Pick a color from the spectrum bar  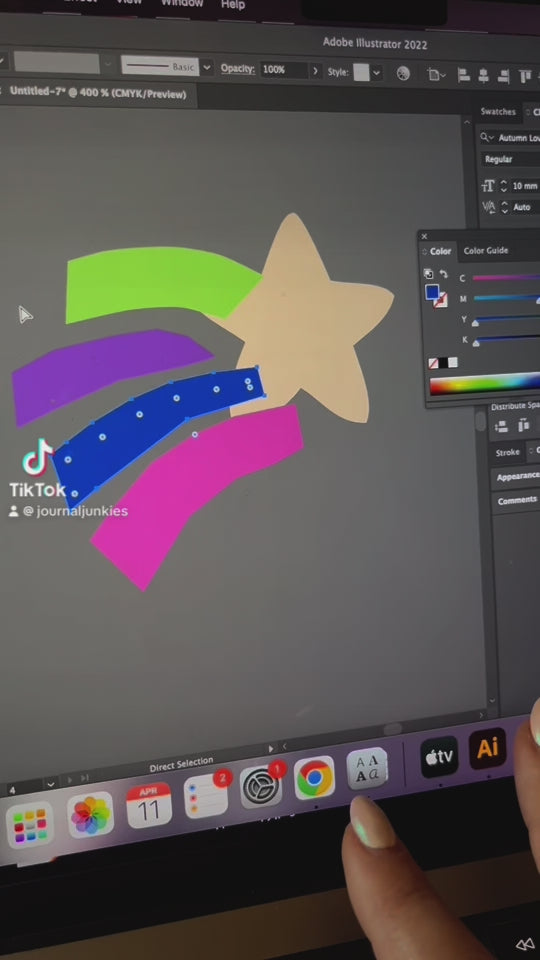click(x=484, y=386)
